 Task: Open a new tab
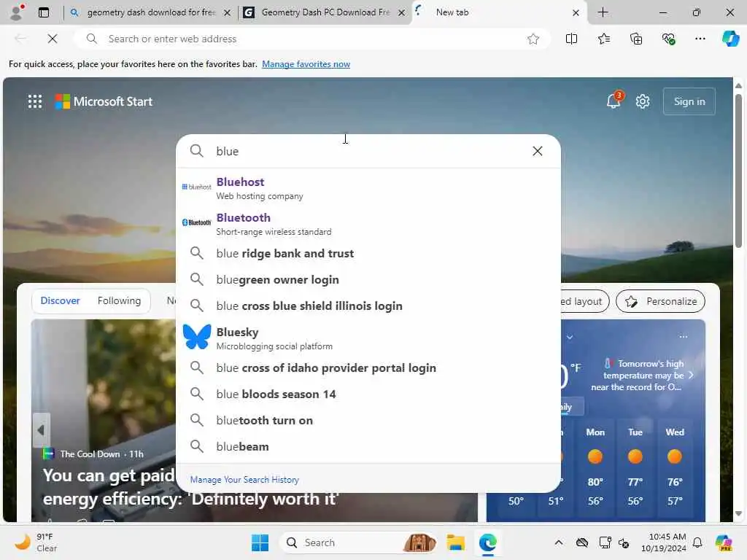603,12
